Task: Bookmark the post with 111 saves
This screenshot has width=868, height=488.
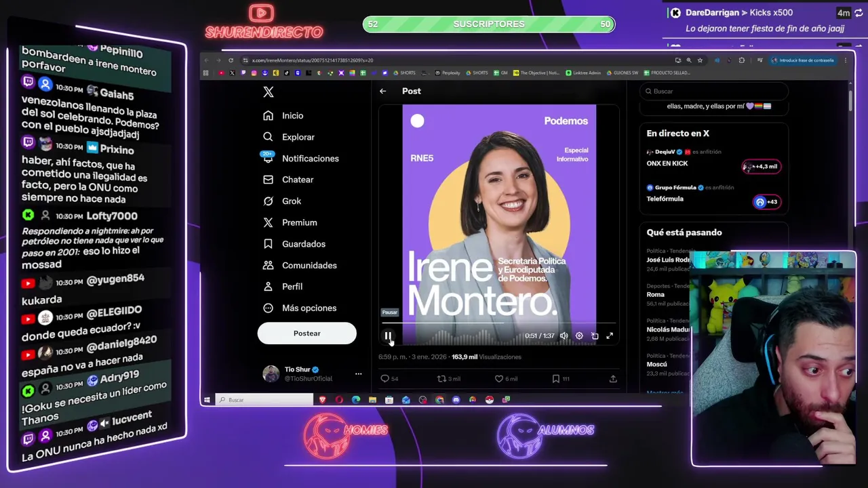Action: coord(561,379)
